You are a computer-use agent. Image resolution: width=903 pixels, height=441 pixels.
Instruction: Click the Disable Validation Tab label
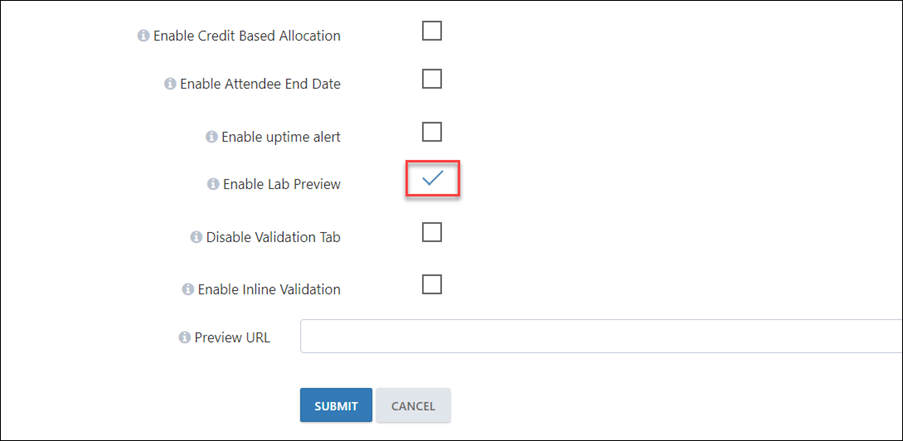point(274,237)
